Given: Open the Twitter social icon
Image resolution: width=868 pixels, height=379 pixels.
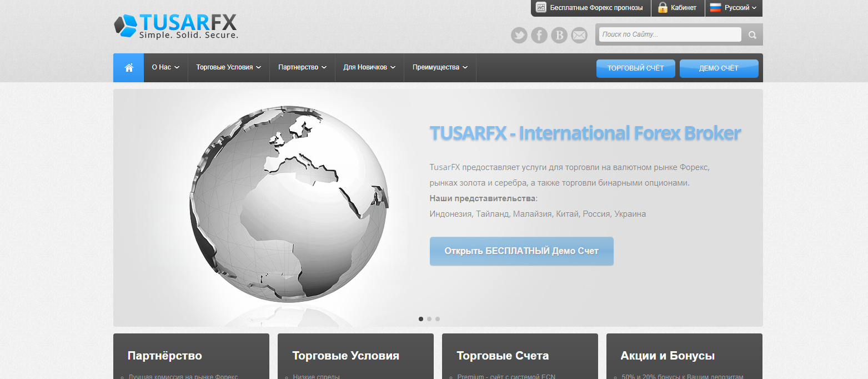Looking at the screenshot, I should click(x=519, y=36).
